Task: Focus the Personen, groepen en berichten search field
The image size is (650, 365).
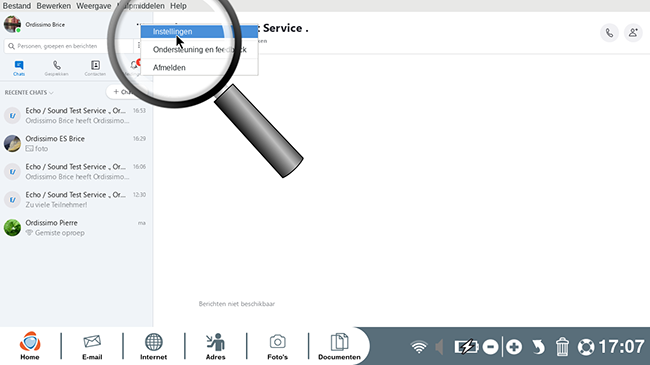Action: [68, 46]
